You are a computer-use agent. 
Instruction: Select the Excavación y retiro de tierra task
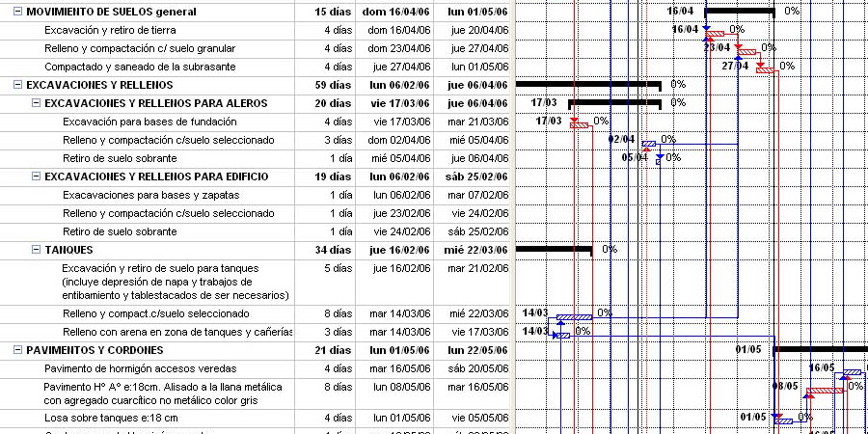(110, 30)
